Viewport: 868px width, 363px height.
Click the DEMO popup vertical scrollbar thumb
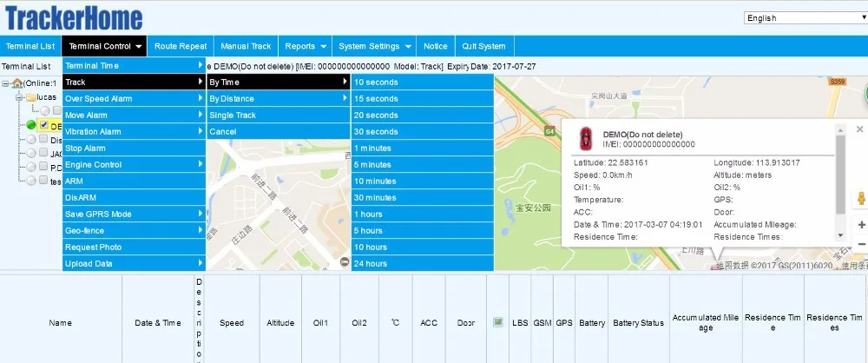840,174
